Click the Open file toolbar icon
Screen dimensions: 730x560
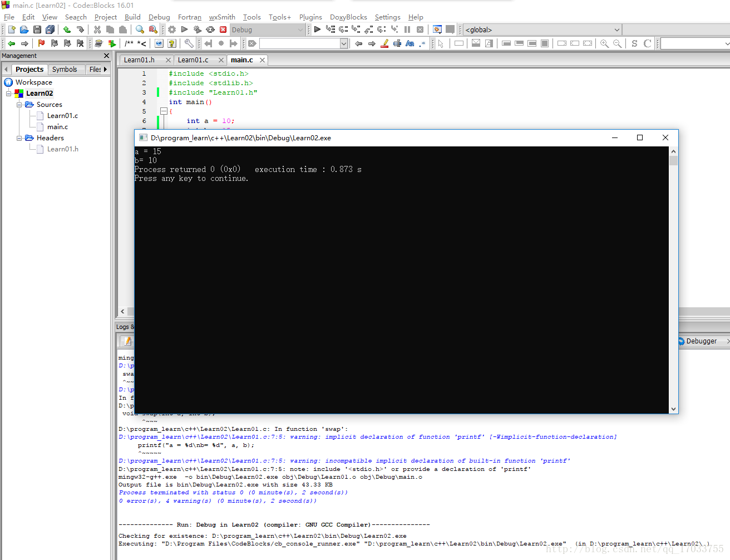[x=24, y=30]
